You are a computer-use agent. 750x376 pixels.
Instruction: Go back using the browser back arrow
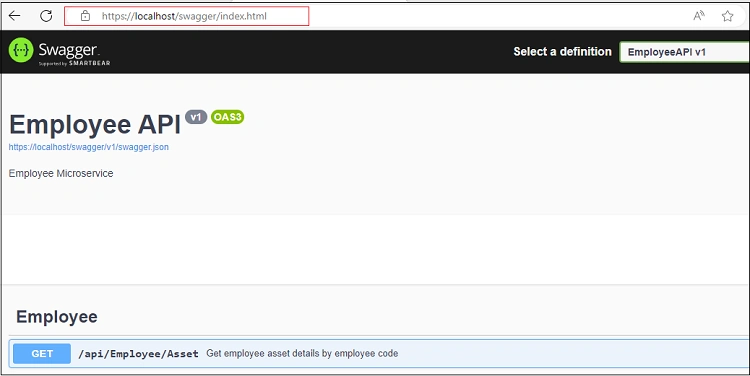pyautogui.click(x=15, y=16)
